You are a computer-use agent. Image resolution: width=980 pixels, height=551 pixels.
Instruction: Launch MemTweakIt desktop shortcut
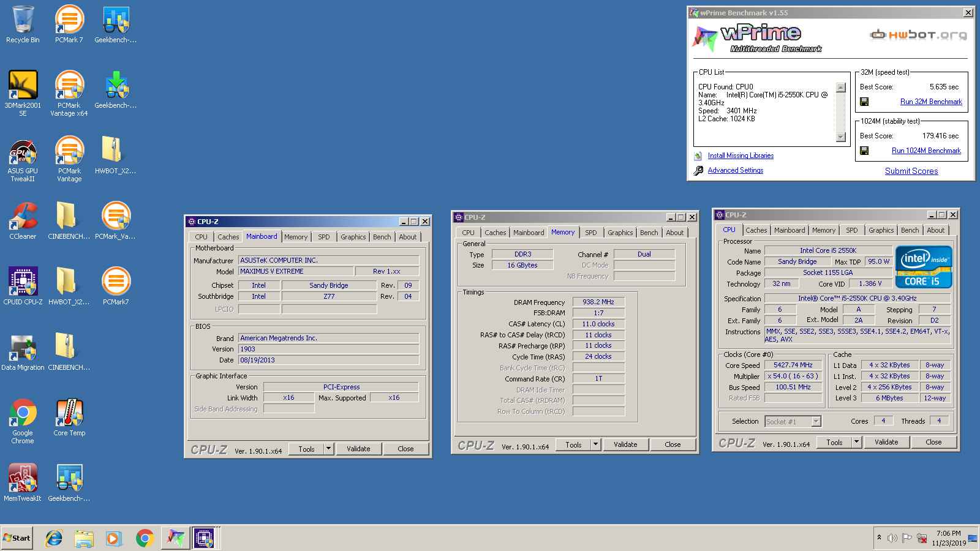click(23, 482)
